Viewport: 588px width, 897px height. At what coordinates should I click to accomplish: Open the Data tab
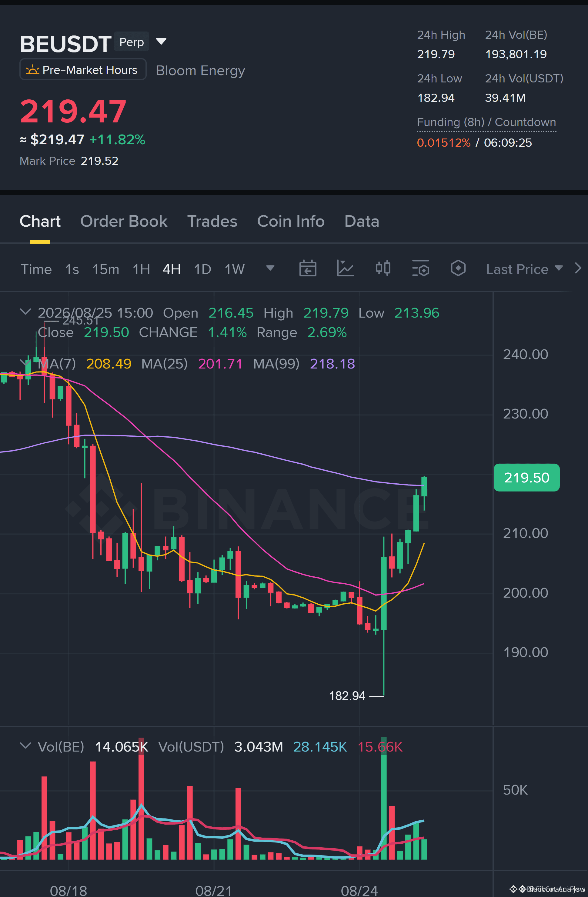(x=362, y=221)
